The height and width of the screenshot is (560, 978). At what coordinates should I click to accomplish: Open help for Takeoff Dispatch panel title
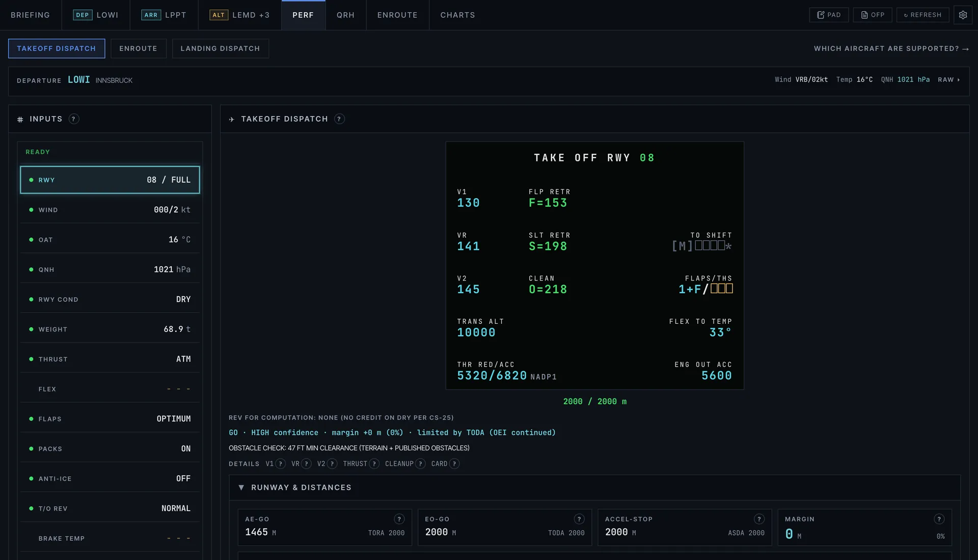point(339,119)
